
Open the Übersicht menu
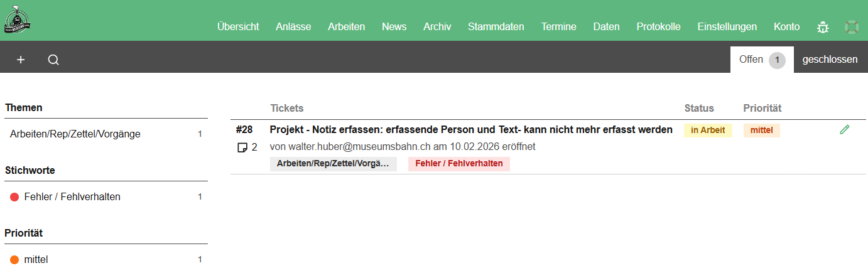pyautogui.click(x=238, y=26)
